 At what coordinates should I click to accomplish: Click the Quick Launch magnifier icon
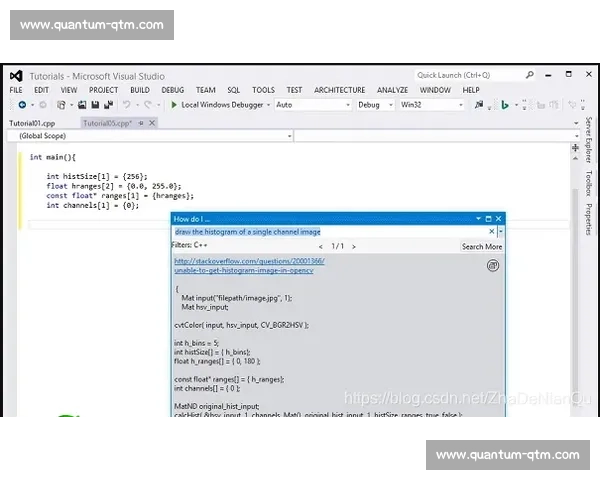(x=530, y=75)
